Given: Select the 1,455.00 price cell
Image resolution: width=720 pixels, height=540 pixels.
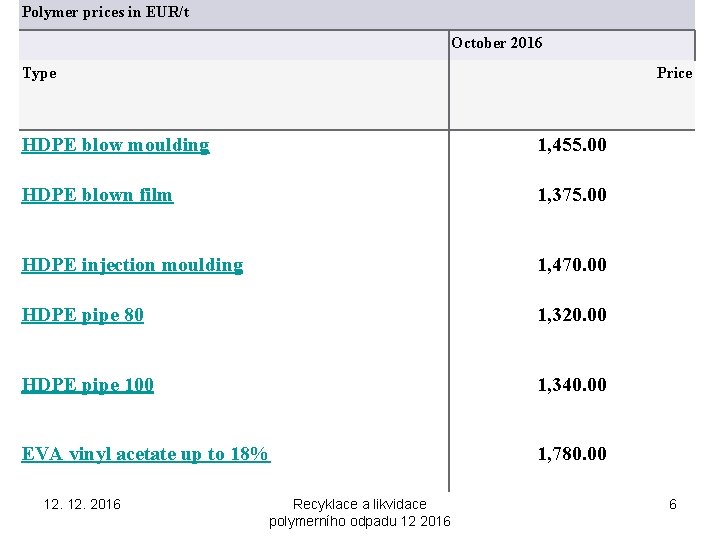Looking at the screenshot, I should click(572, 145).
